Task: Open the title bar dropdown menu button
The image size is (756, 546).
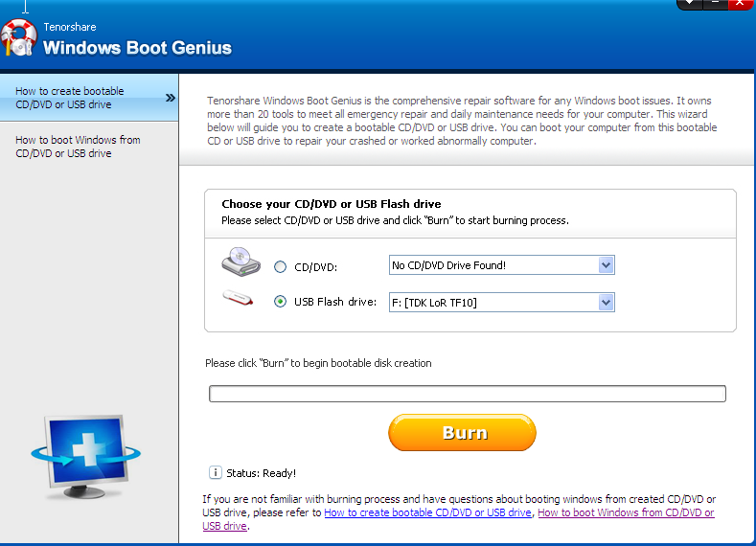Action: click(x=690, y=4)
